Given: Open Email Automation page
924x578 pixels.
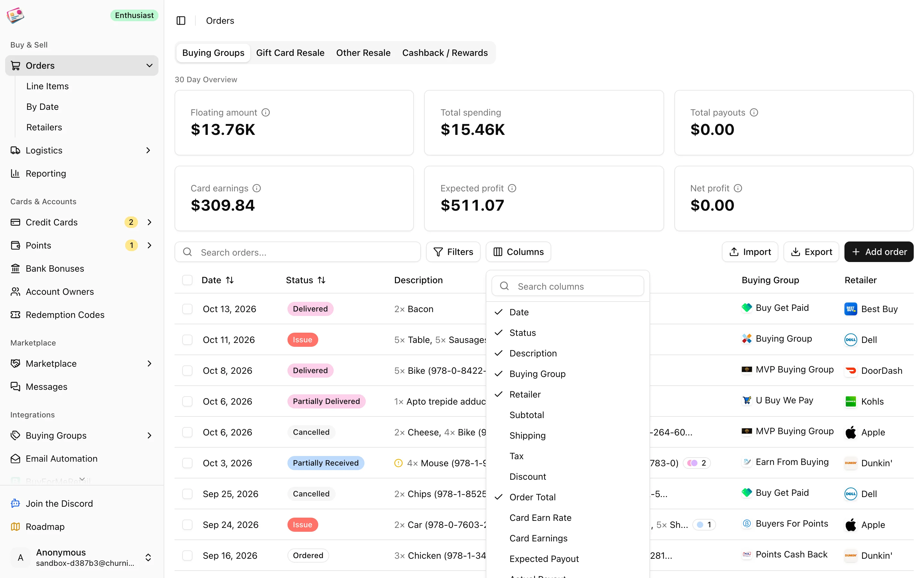Looking at the screenshot, I should (62, 459).
